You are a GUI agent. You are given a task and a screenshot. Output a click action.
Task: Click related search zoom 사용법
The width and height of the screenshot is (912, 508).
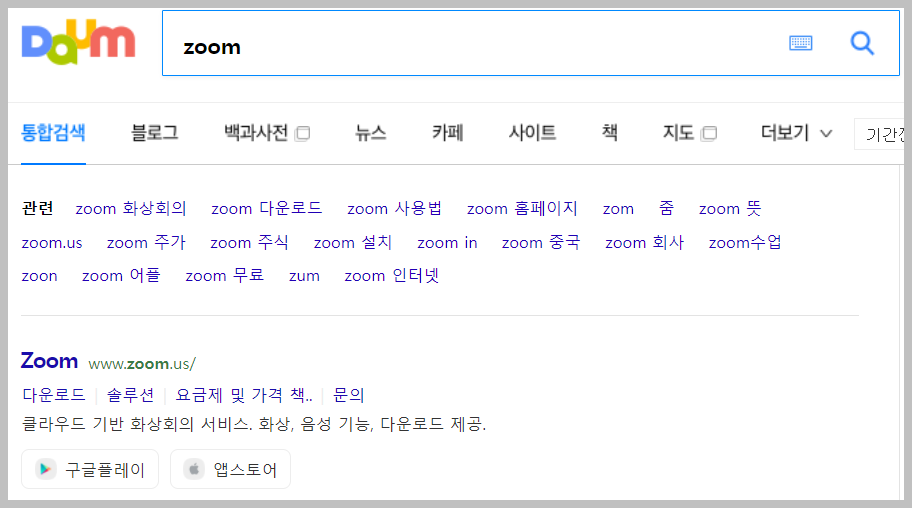pos(394,208)
